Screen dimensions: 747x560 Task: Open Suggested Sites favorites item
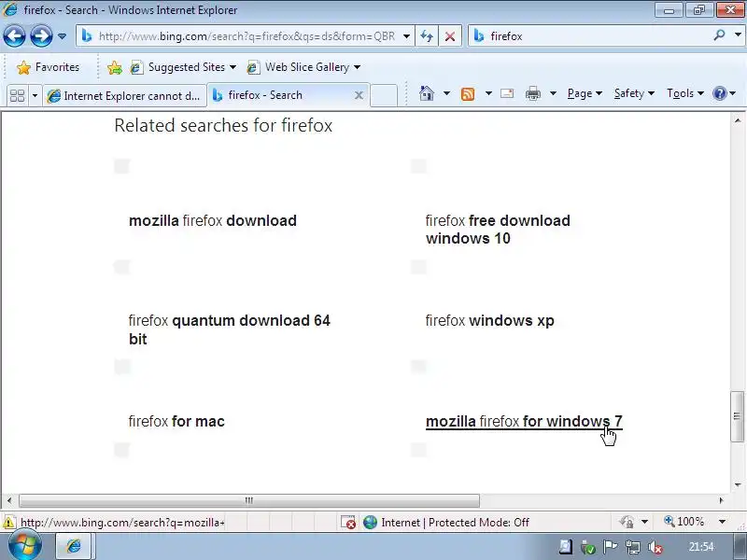(183, 67)
